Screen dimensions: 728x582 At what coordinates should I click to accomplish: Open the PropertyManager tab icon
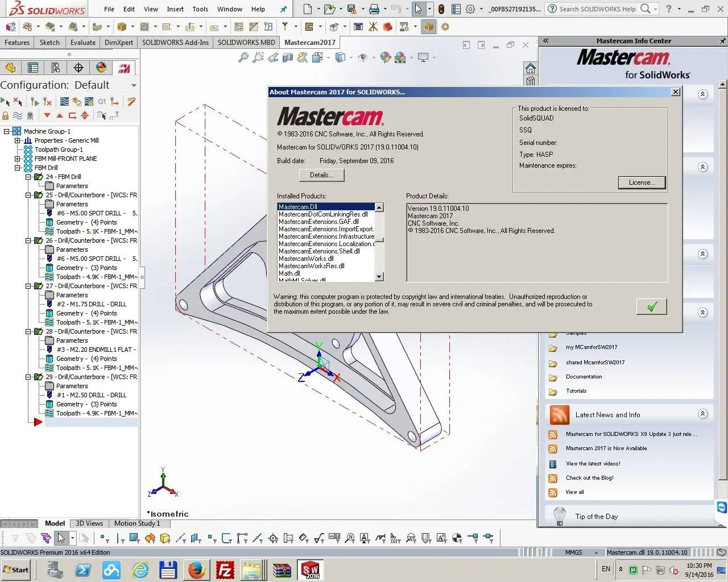point(33,68)
